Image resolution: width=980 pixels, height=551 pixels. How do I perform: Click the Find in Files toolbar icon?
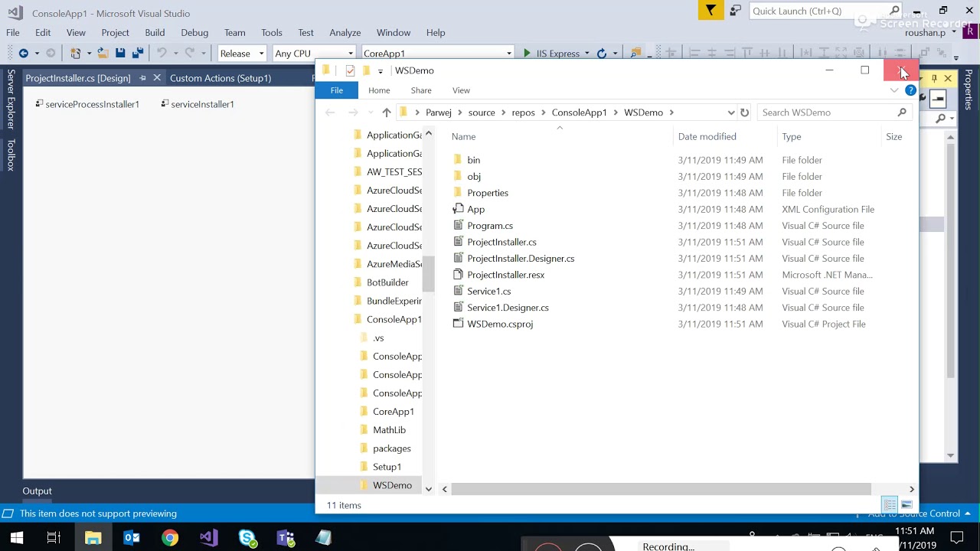[x=635, y=54]
